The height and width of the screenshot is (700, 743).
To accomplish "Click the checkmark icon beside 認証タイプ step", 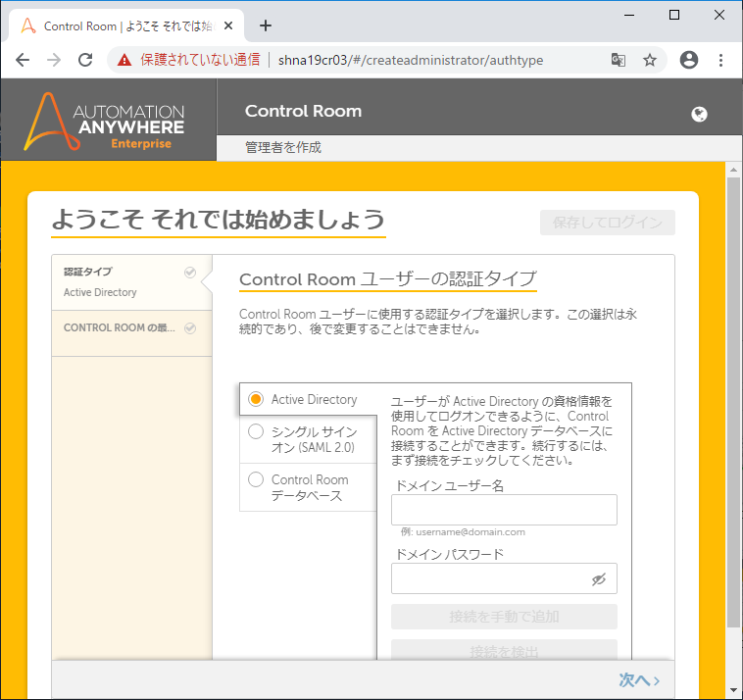I will pos(190,273).
